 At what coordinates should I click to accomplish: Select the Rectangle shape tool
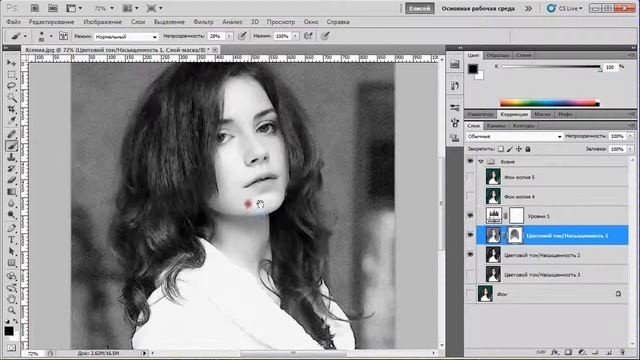[x=11, y=263]
